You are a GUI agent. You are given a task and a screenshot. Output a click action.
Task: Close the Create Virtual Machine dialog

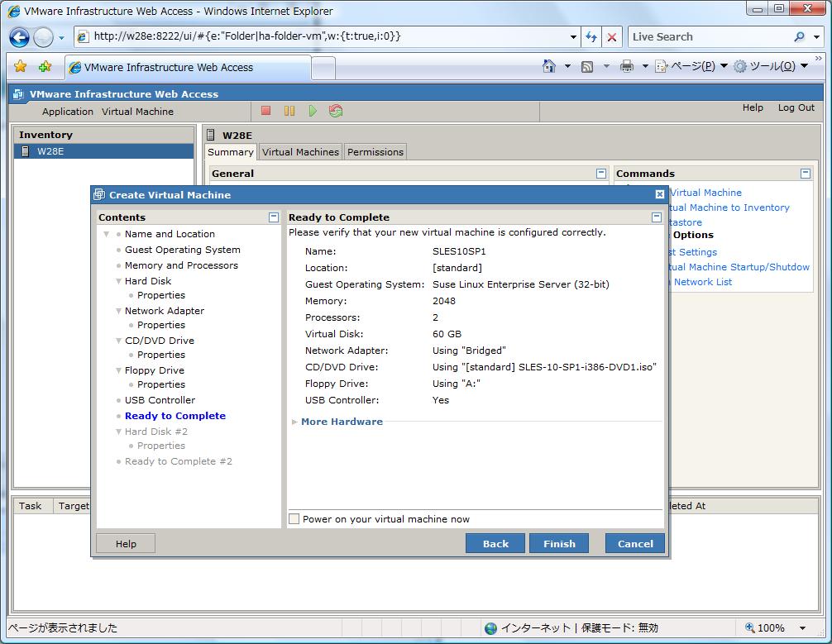click(659, 194)
